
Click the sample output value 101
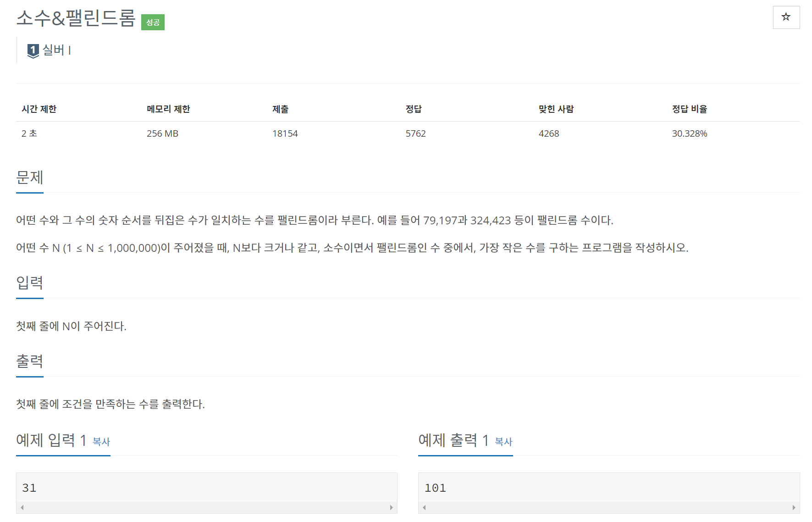[435, 488]
